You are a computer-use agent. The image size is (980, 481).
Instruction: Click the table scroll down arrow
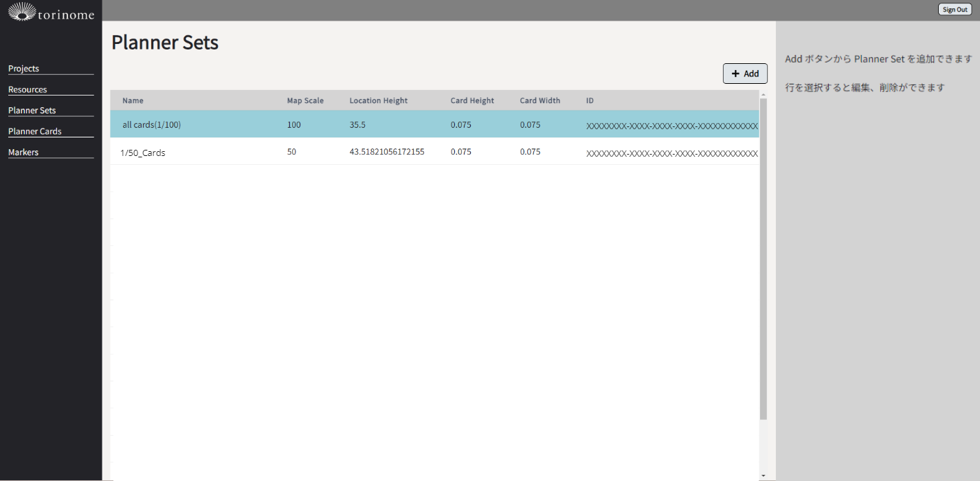coord(764,475)
